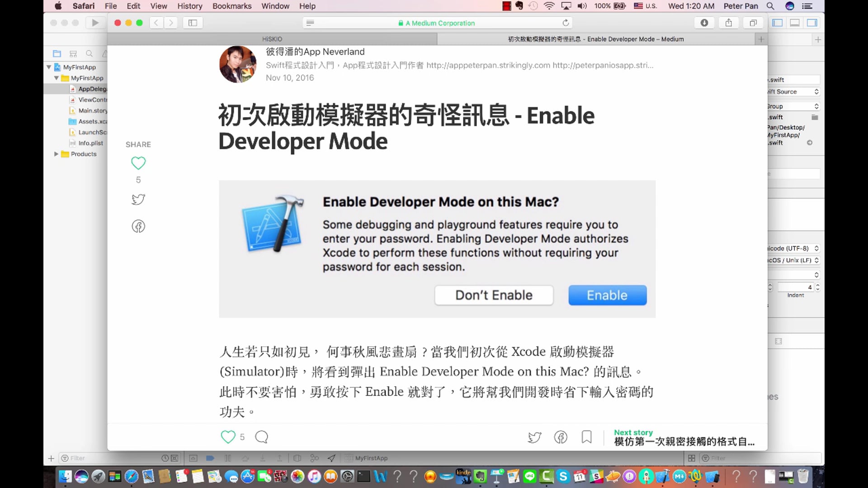The width and height of the screenshot is (868, 488).
Task: Open the History menu
Action: (189, 6)
